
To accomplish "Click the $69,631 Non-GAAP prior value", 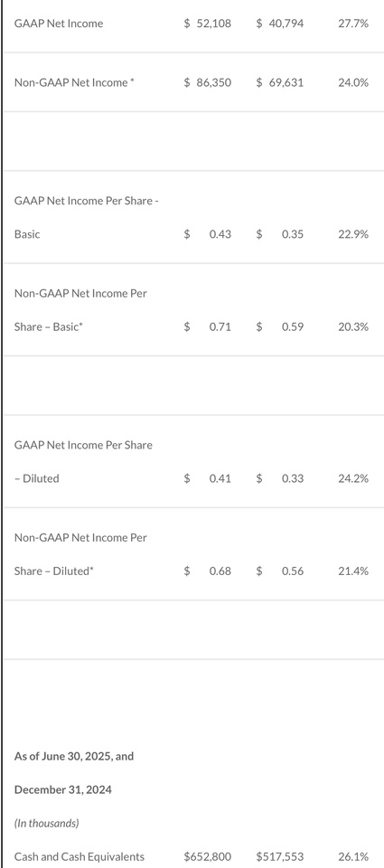I will pyautogui.click(x=280, y=83).
